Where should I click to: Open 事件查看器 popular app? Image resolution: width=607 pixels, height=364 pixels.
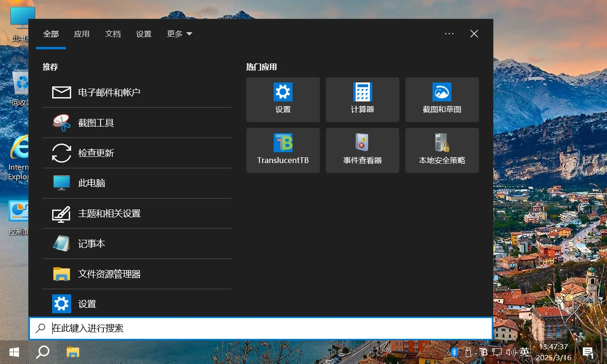click(362, 150)
